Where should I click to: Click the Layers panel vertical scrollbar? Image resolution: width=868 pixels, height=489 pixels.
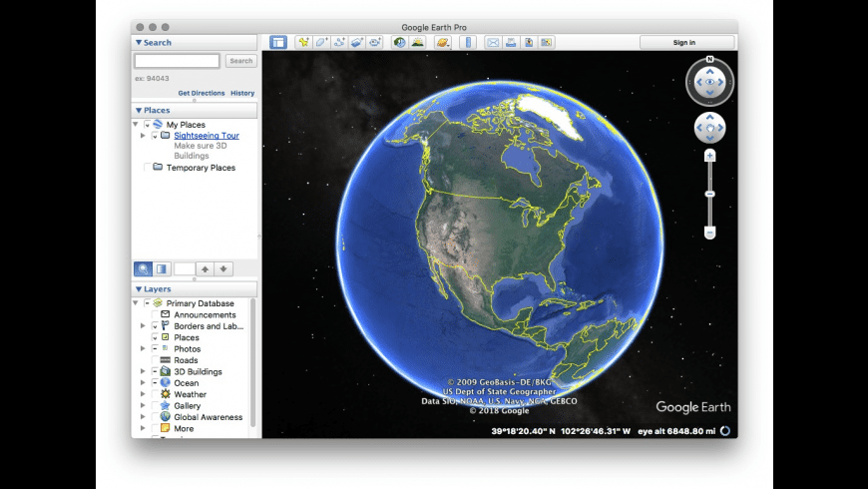[x=253, y=362]
